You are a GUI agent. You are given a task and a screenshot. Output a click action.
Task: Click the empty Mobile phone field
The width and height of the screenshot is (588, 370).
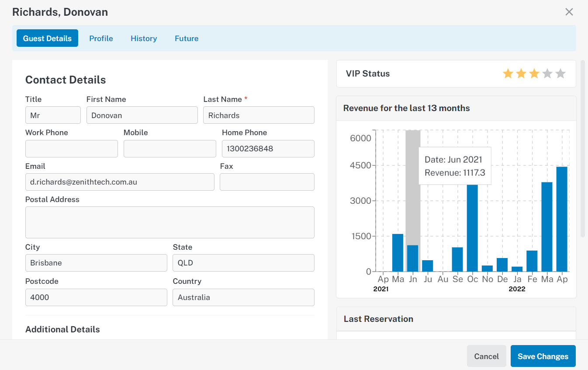(x=170, y=149)
